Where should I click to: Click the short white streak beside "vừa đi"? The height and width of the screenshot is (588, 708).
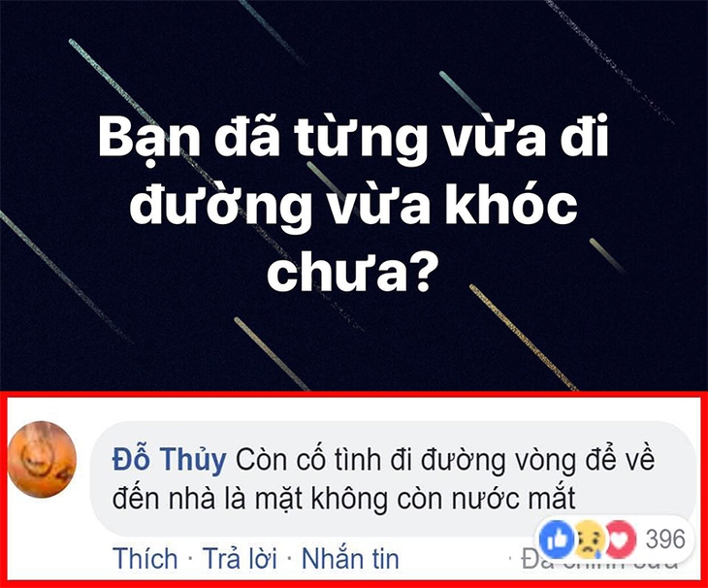pyautogui.click(x=462, y=93)
